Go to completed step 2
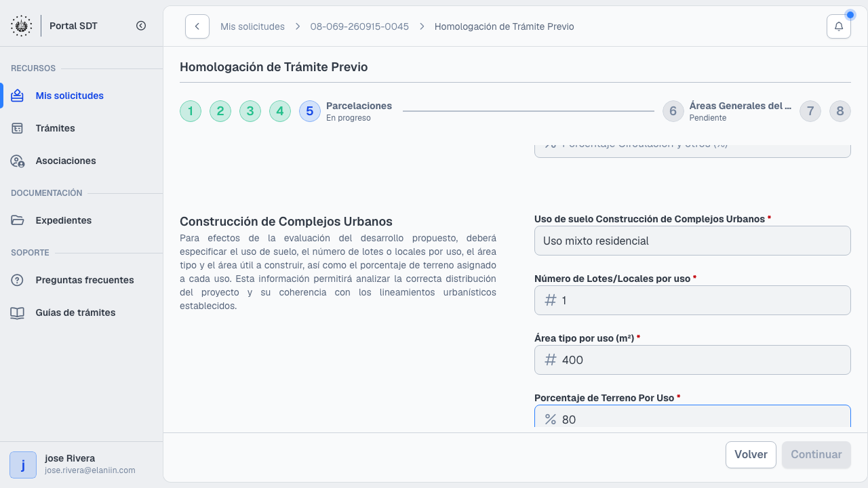Image resolution: width=868 pixels, height=488 pixels. click(220, 111)
